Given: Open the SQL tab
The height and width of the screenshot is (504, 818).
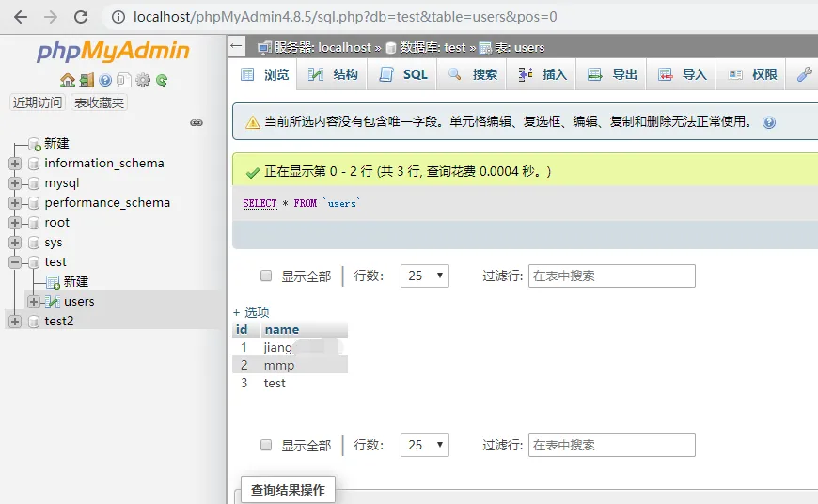Looking at the screenshot, I should pyautogui.click(x=402, y=74).
